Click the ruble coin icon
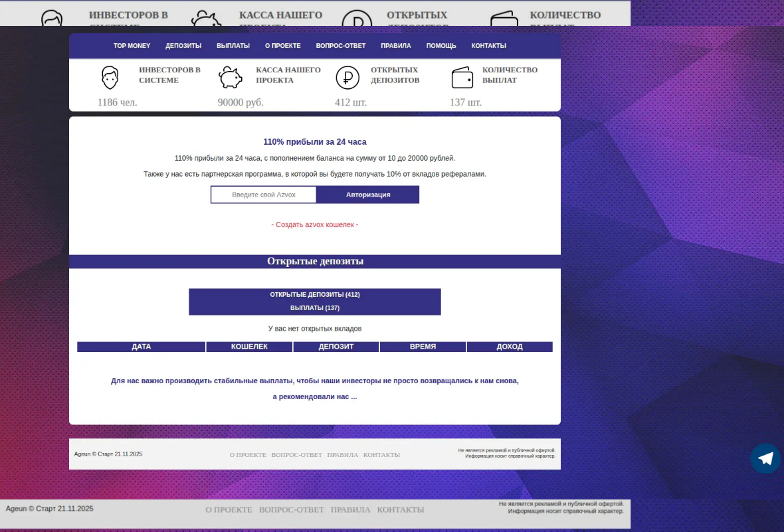This screenshot has width=784, height=532. tap(347, 78)
